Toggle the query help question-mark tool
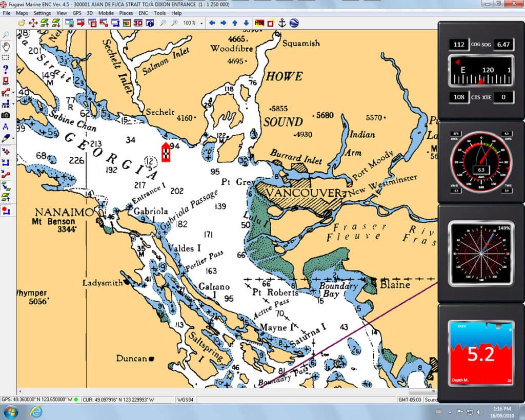The height and width of the screenshot is (420, 525). tap(6, 69)
